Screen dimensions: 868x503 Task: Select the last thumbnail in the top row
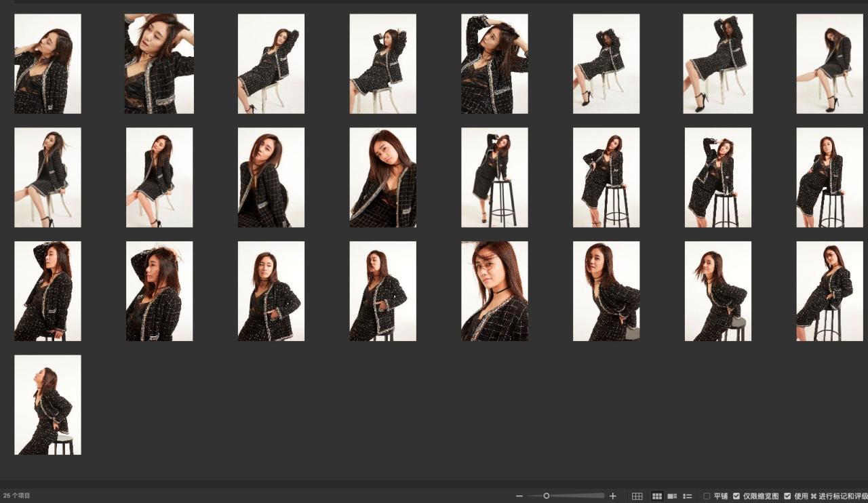point(829,64)
